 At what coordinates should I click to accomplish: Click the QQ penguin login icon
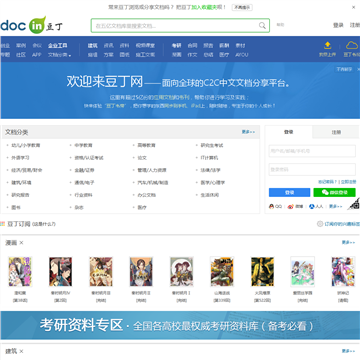[271, 206]
